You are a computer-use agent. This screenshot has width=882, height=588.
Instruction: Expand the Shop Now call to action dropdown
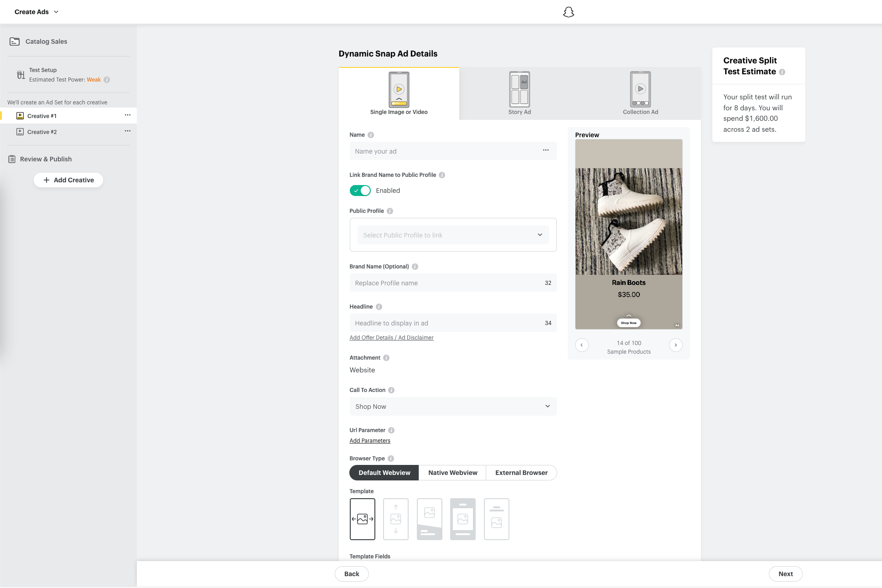pos(452,407)
